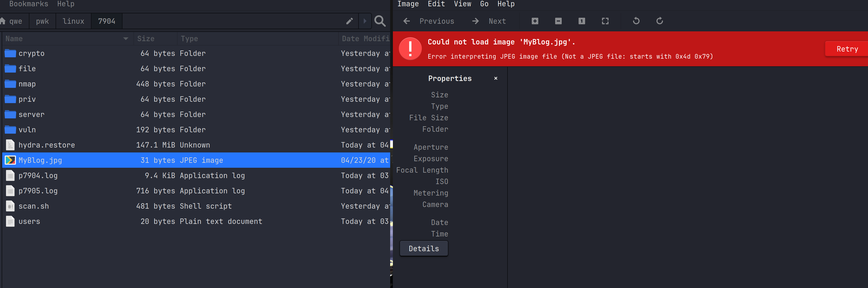The image size is (868, 288).
Task: Click the best fit icon in viewer toolbar
Action: [x=605, y=21]
